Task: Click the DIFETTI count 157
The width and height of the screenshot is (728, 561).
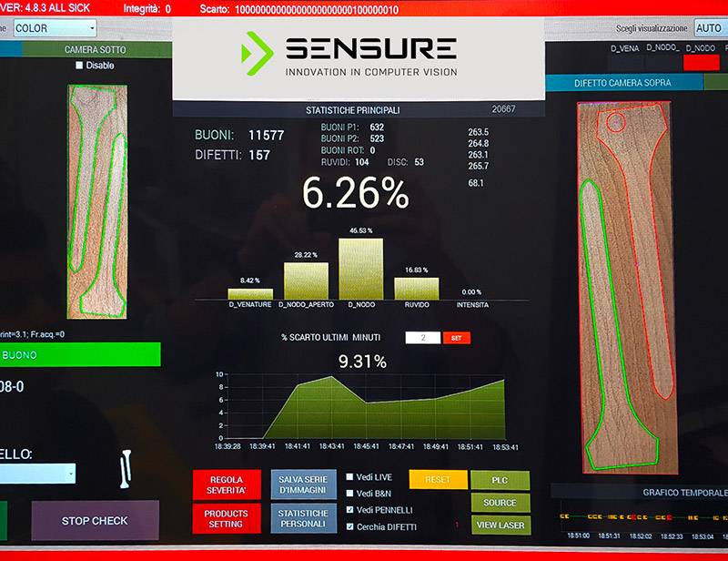Action: tap(259, 155)
